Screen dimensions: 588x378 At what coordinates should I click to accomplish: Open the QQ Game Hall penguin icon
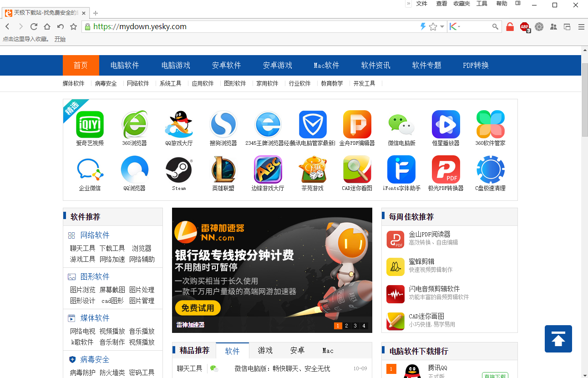pos(179,124)
